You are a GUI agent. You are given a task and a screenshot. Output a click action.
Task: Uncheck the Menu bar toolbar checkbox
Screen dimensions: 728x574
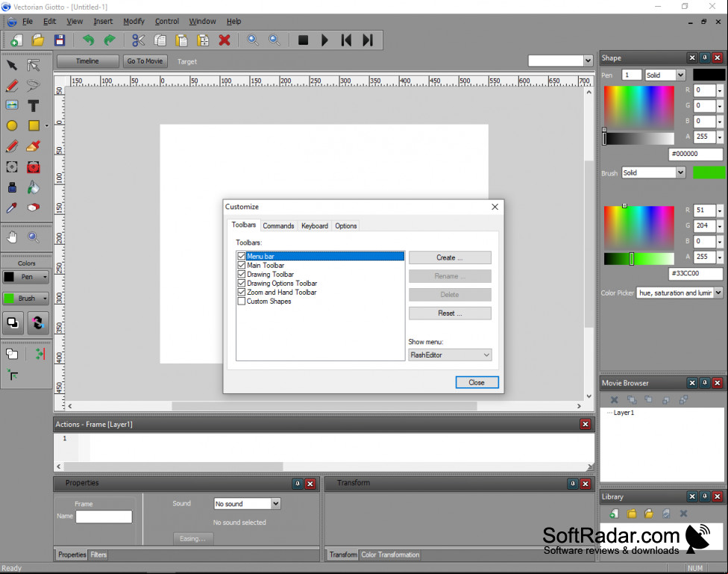click(242, 256)
